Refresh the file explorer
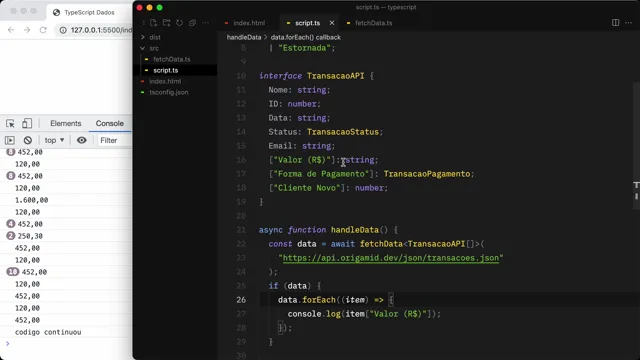Image resolution: width=640 pixels, height=360 pixels. [180, 23]
